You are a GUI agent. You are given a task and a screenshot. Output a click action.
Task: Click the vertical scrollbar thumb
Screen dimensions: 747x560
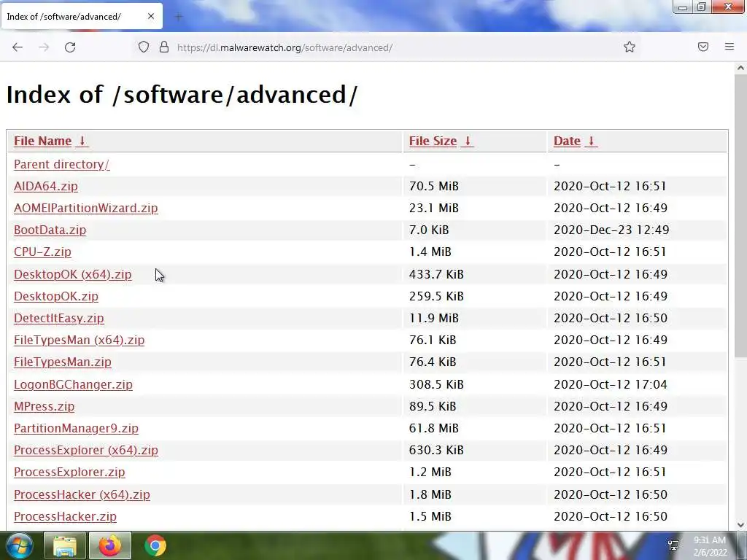pos(740,214)
